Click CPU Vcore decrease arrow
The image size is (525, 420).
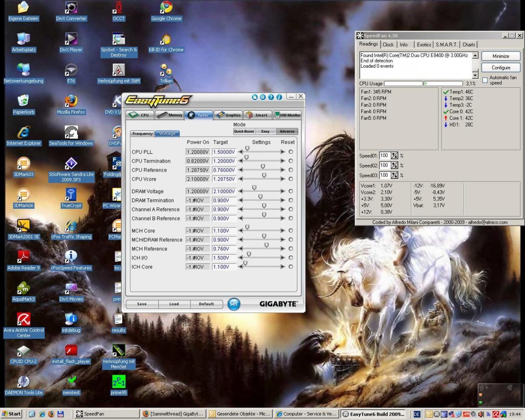pos(240,179)
